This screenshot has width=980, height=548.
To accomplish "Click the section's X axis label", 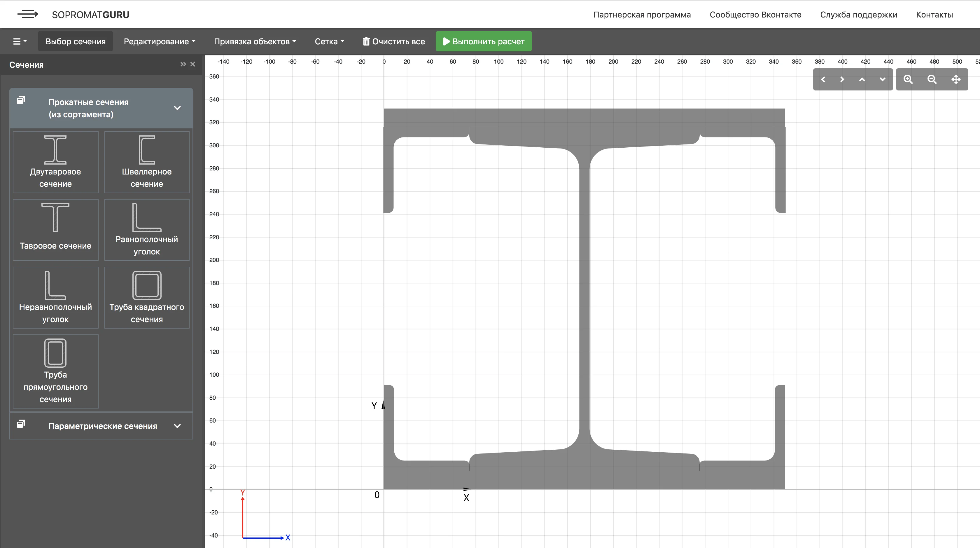I will tap(466, 498).
